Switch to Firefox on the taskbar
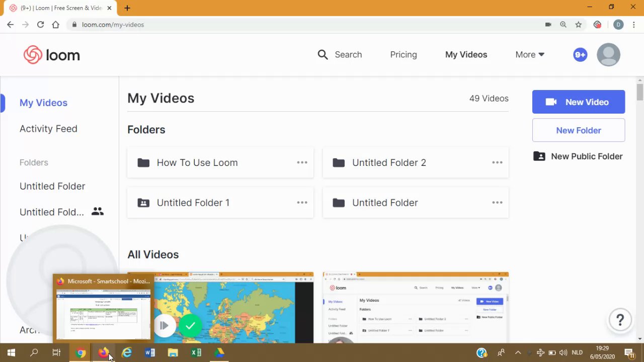This screenshot has width=644, height=362. (x=104, y=353)
